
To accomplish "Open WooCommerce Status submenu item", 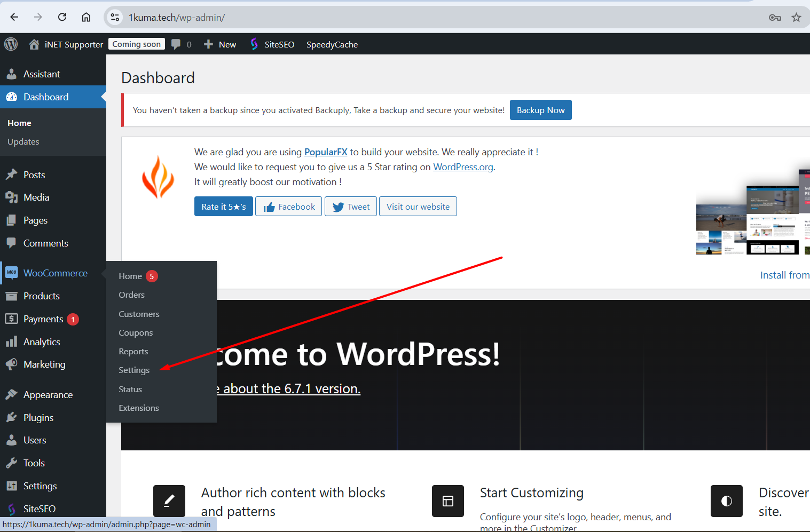I will [130, 390].
